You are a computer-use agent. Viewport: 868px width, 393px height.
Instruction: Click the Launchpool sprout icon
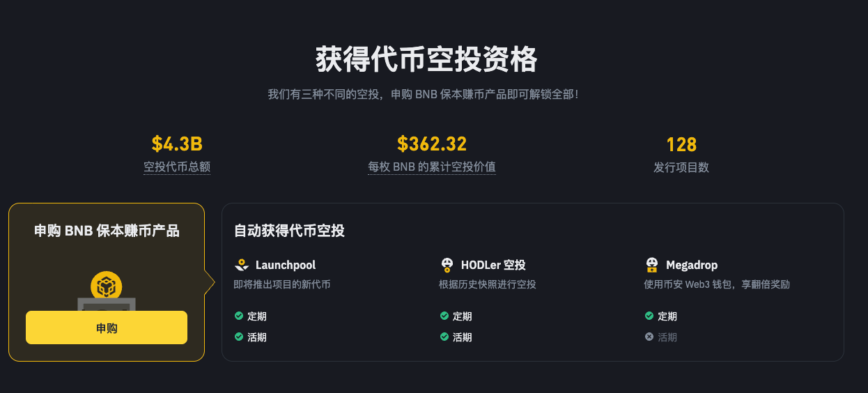pos(242,265)
